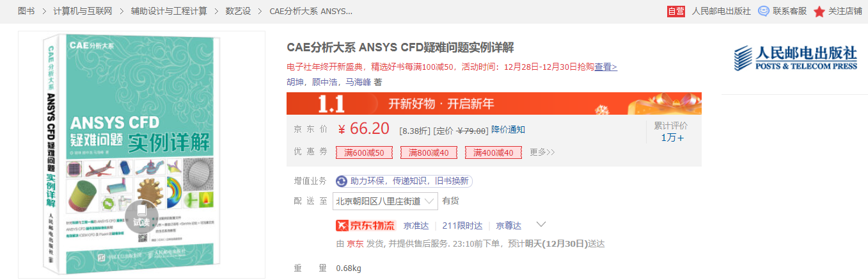Open author 胡坤 link

[x=295, y=82]
